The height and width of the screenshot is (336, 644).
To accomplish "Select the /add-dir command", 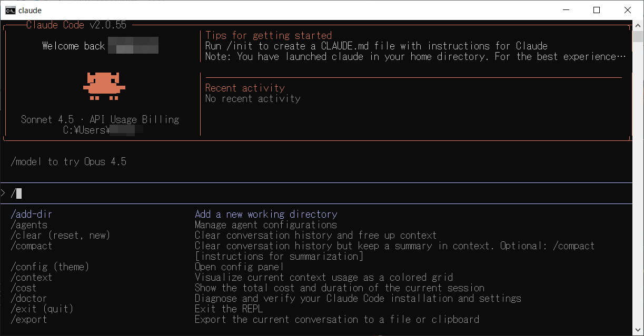I will pos(31,214).
